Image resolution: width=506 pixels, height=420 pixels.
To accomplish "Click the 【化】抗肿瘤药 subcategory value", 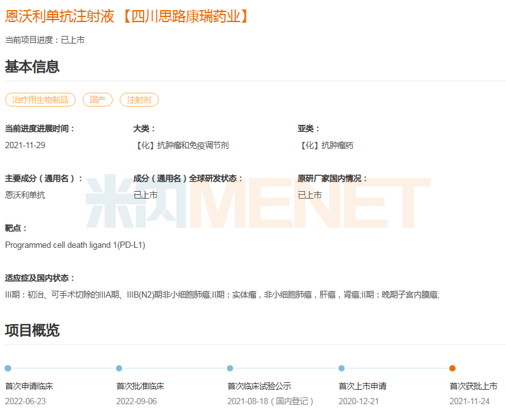I will pyautogui.click(x=326, y=145).
